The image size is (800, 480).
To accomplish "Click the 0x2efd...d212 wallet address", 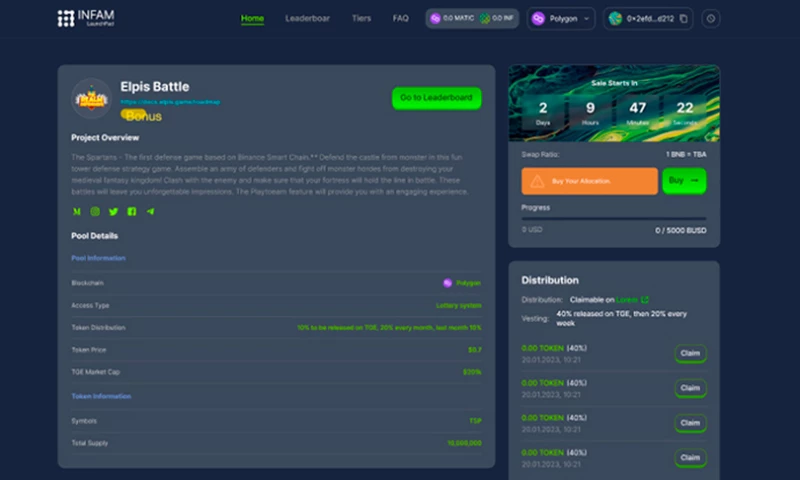I will 650,19.
